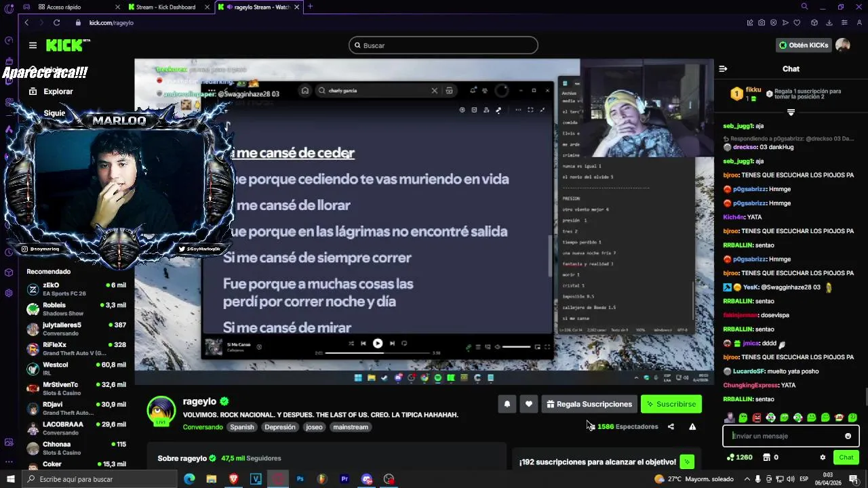Click the green Suscribirse button

pyautogui.click(x=671, y=404)
